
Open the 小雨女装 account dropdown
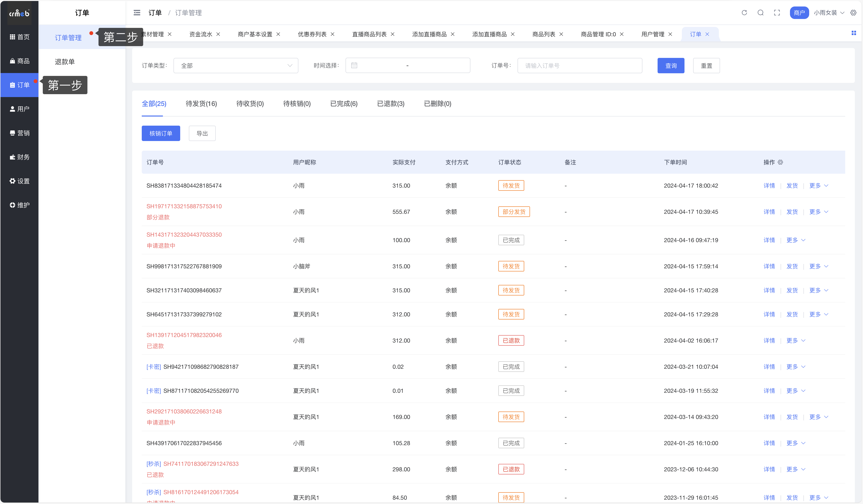pyautogui.click(x=829, y=13)
